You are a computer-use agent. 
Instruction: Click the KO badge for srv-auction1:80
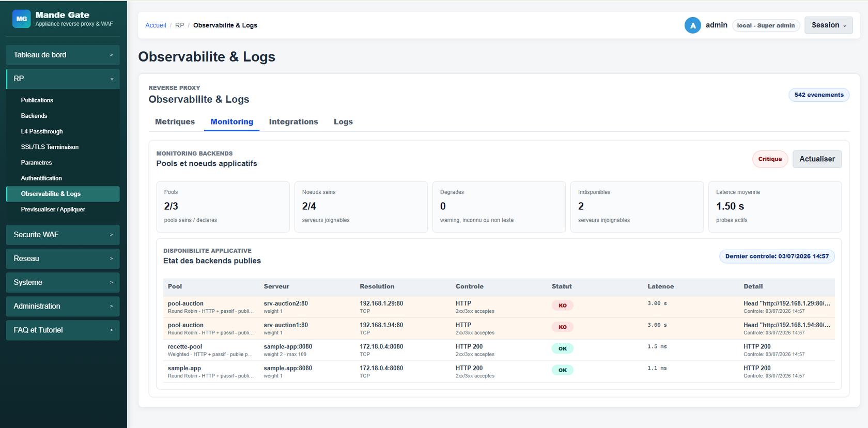[562, 327]
